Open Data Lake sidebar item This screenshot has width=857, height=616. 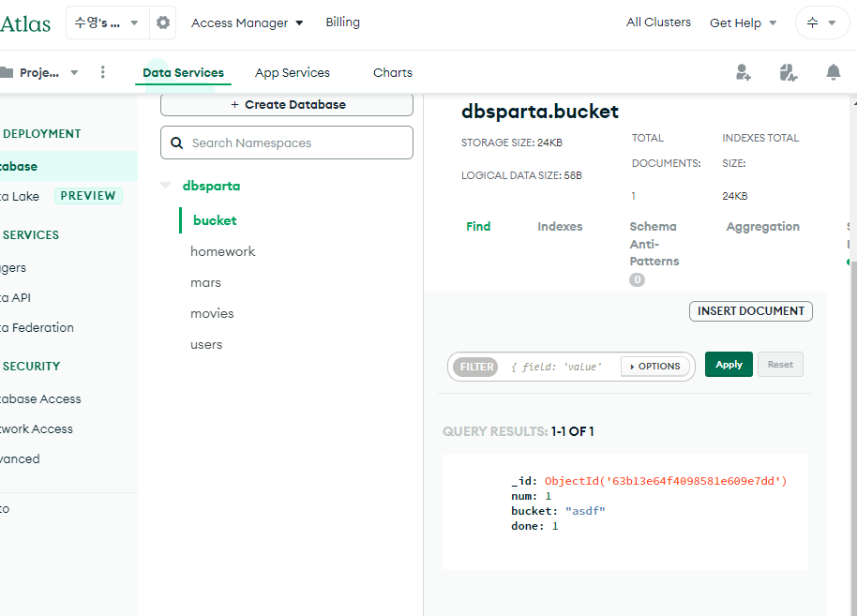[20, 196]
